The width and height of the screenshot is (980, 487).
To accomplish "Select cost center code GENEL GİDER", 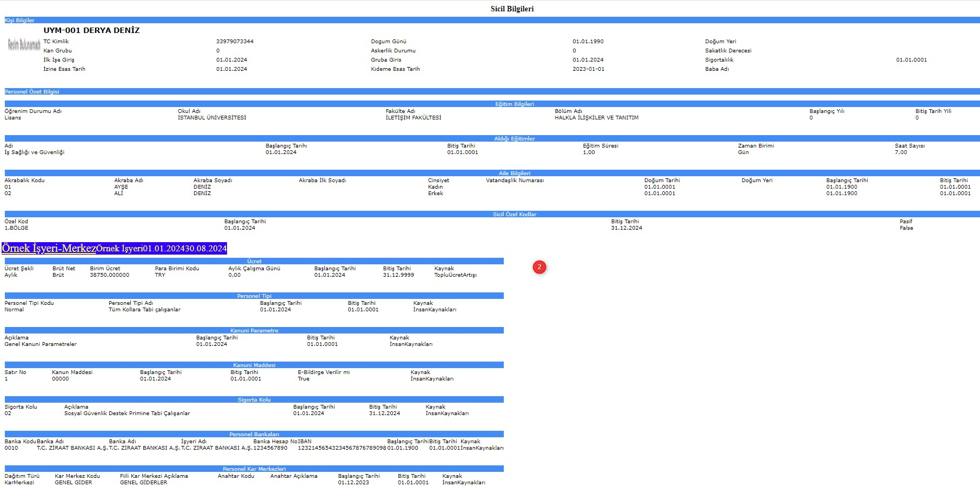I will point(73,483).
